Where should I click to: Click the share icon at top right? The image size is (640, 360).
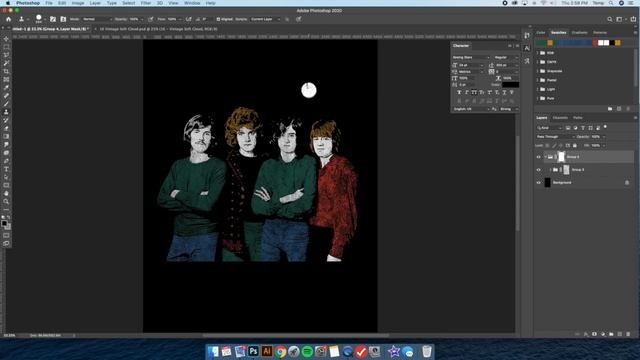pyautogui.click(x=633, y=19)
